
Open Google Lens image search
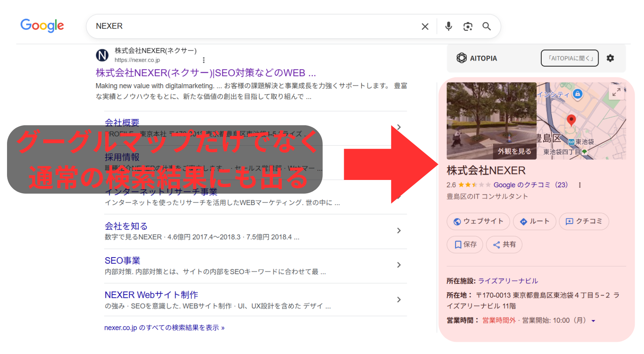point(467,26)
